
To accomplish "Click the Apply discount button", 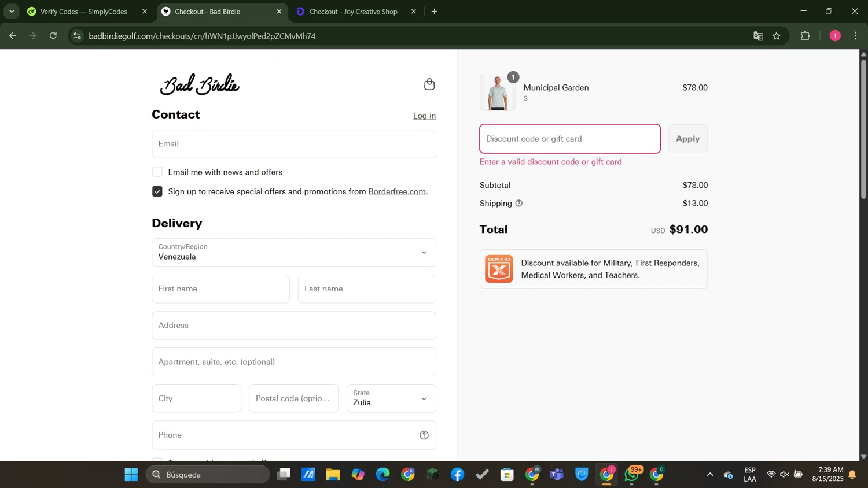I will (688, 139).
